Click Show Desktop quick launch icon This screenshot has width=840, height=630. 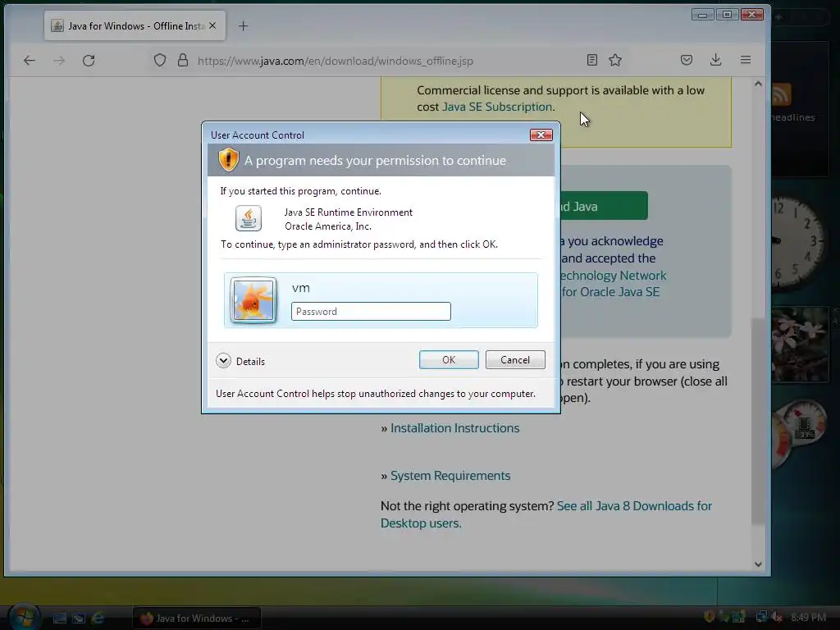59,619
